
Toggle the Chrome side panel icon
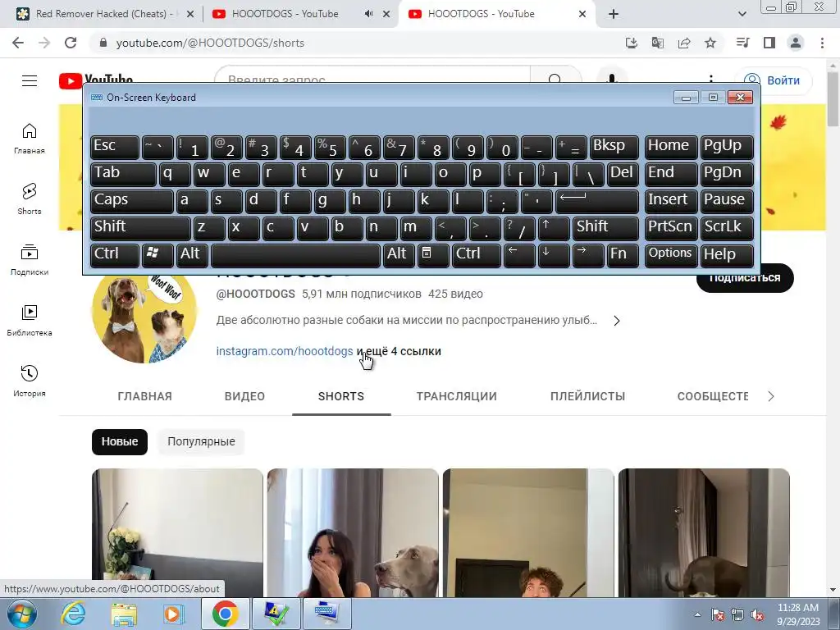tap(769, 43)
